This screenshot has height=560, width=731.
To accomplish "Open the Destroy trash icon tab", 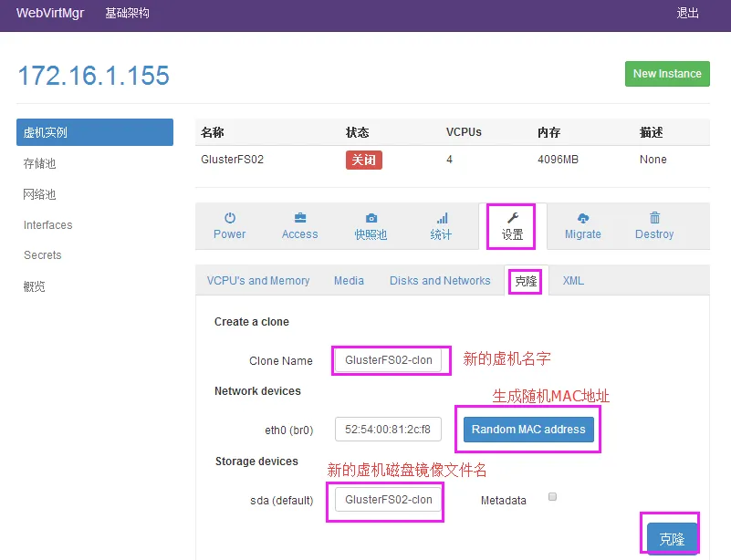I will point(654,226).
